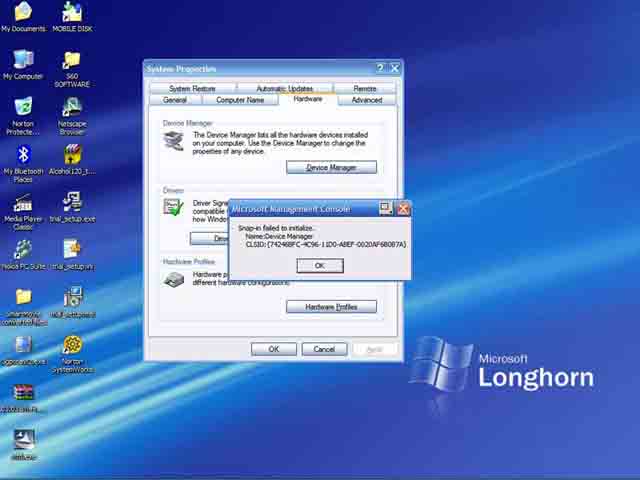Click Cancel in the System Properties window
This screenshot has height=480, width=640.
(x=324, y=349)
